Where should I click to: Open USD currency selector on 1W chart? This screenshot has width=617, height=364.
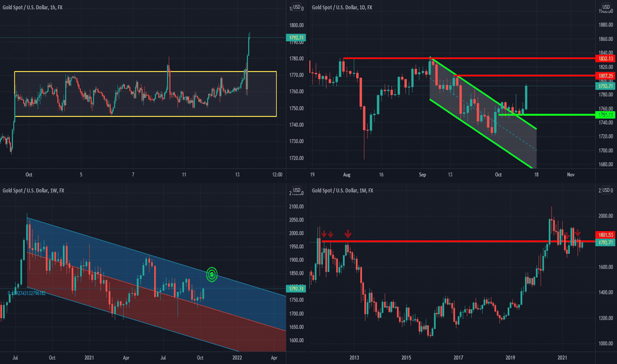(x=297, y=190)
